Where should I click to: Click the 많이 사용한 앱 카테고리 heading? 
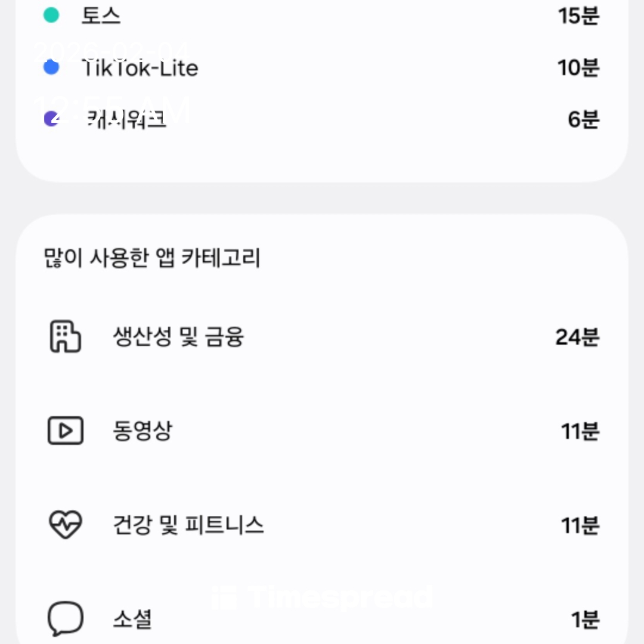(x=153, y=259)
